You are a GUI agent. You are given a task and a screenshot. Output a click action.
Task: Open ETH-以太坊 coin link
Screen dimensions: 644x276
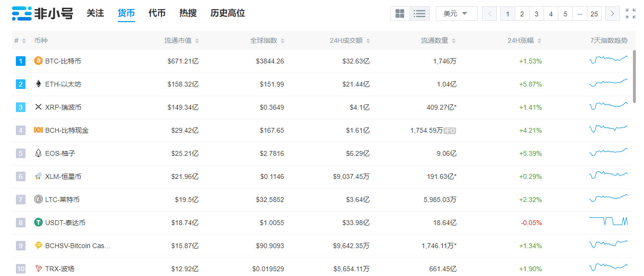click(x=63, y=84)
